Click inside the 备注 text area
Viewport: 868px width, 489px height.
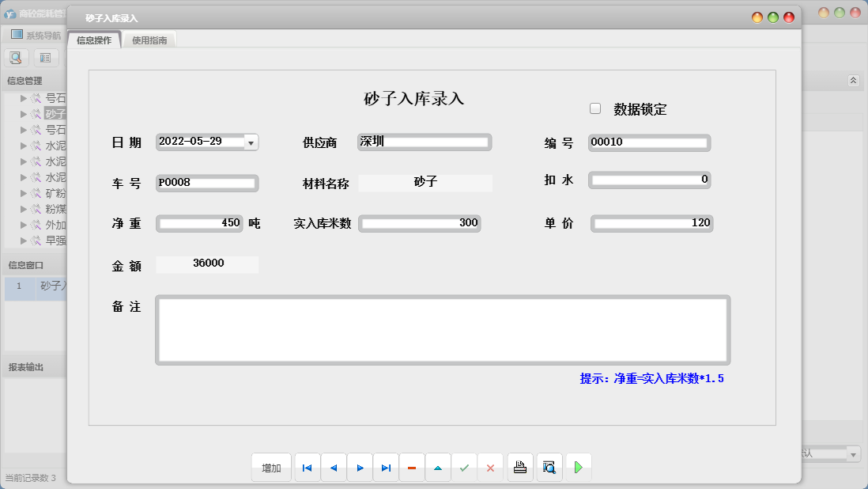443,328
